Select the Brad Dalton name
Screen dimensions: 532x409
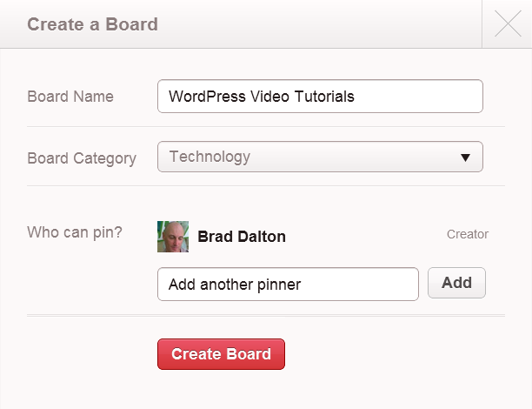tap(242, 236)
